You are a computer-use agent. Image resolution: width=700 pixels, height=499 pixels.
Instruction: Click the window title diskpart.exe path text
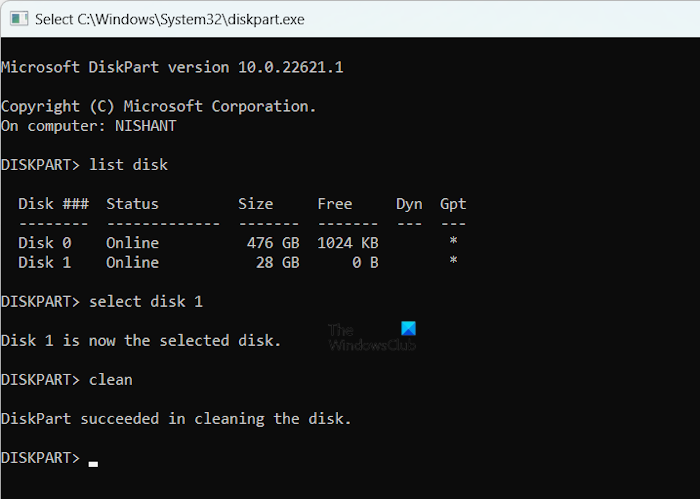[169, 19]
